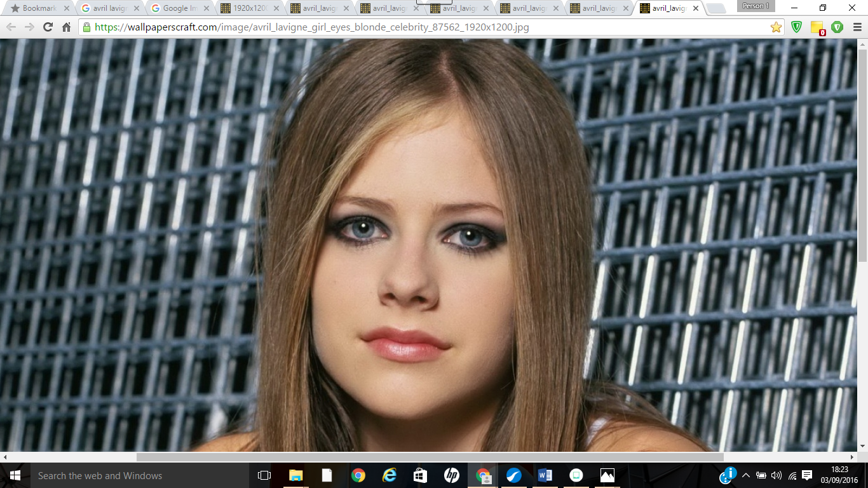Switch to the Google Images tab
Image resolution: width=868 pixels, height=488 pixels.
pyautogui.click(x=179, y=8)
